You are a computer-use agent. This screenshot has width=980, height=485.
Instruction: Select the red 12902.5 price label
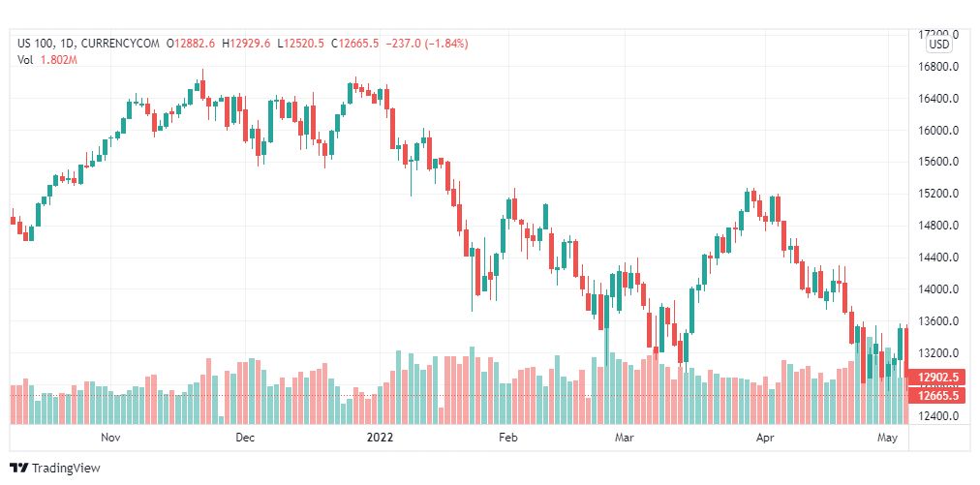(936, 377)
